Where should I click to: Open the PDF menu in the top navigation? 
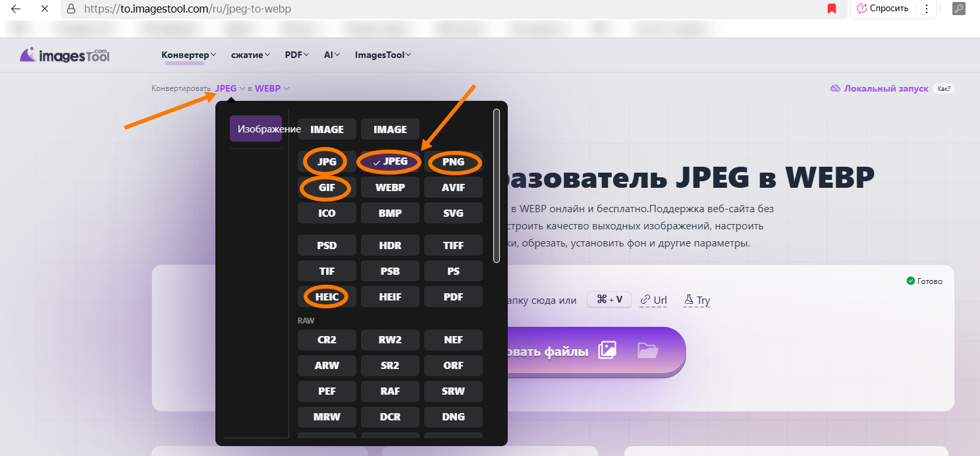[297, 55]
